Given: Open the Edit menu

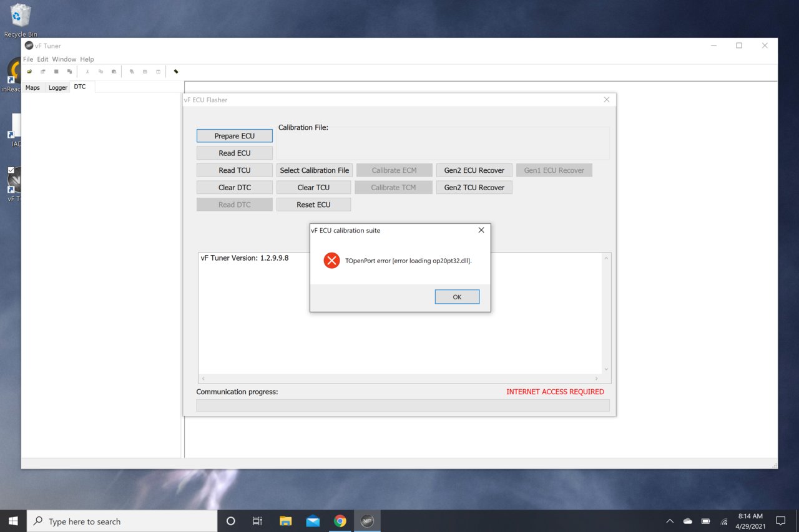Looking at the screenshot, I should [42, 59].
